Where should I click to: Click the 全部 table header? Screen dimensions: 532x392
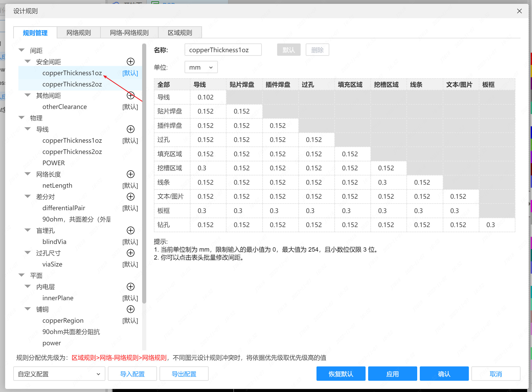172,84
